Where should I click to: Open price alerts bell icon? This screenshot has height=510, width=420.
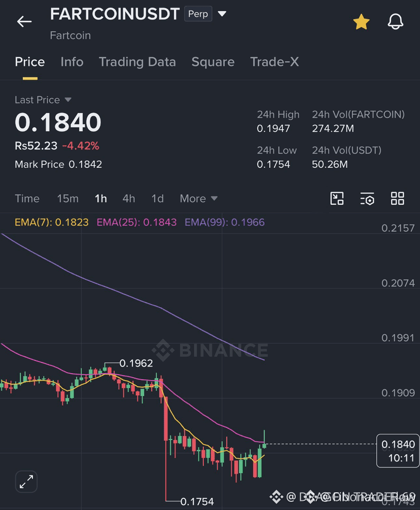[395, 22]
